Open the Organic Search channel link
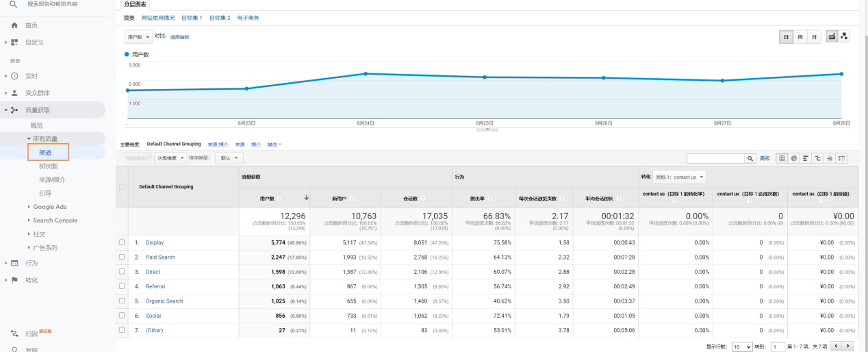The height and width of the screenshot is (352, 868). point(164,301)
